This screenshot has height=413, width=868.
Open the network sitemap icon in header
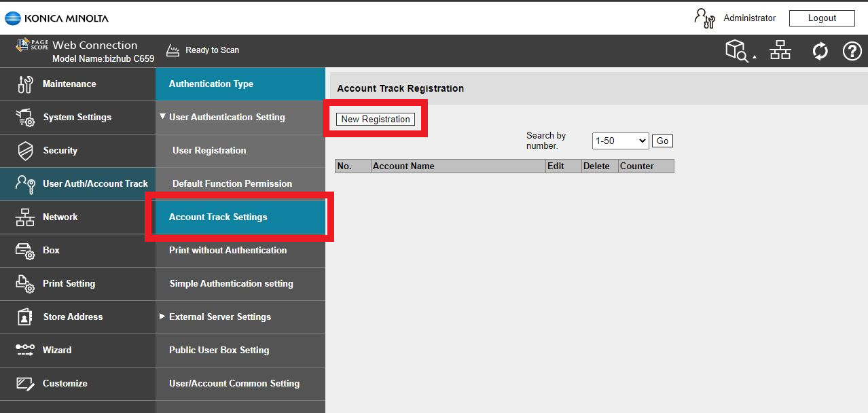[780, 50]
